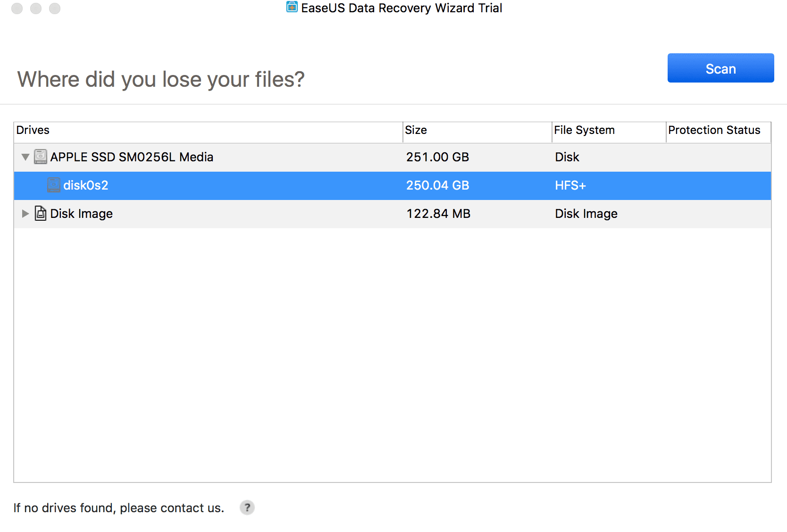This screenshot has width=787, height=532.
Task: Click the APPLE SSD hard drive icon
Action: point(41,157)
